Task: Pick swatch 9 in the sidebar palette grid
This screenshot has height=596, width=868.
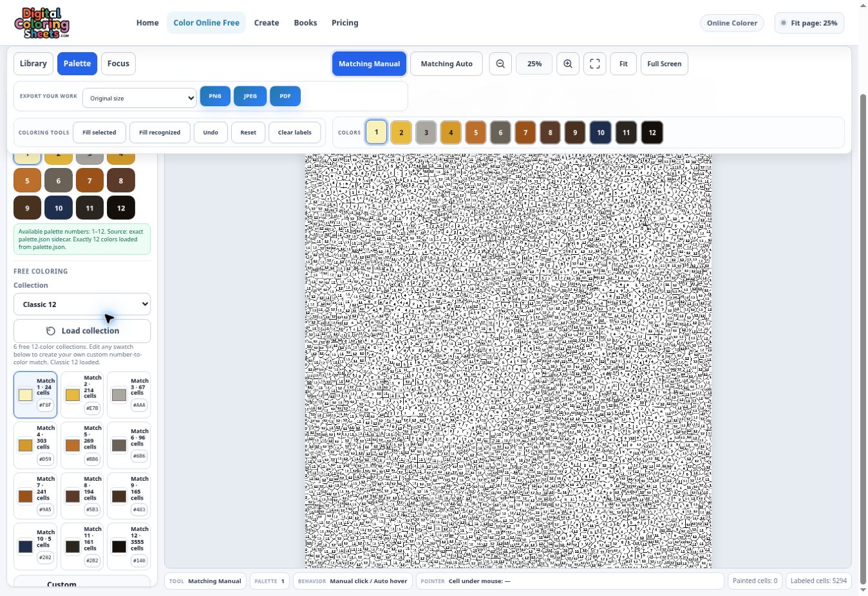Action: click(27, 208)
